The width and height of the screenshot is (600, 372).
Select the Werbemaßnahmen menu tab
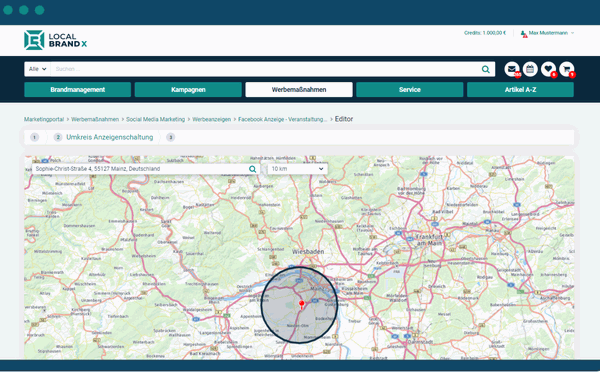299,90
